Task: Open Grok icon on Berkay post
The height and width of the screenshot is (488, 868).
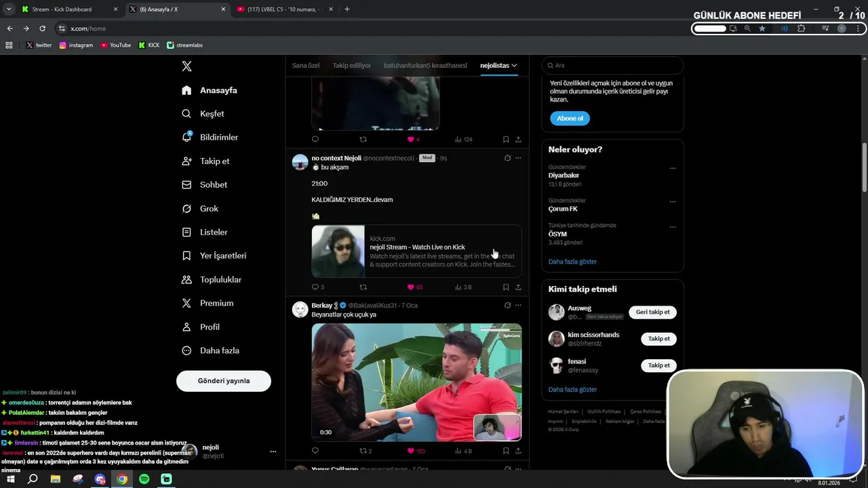Action: 507,305
